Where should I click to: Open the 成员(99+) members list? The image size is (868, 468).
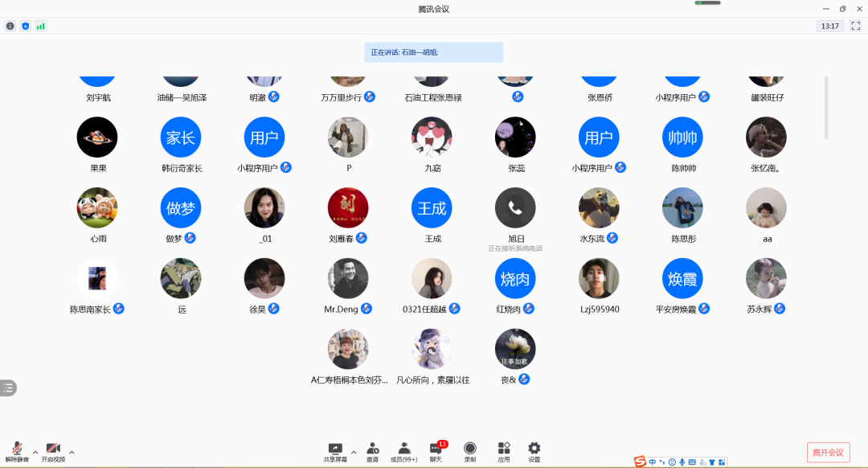(403, 451)
